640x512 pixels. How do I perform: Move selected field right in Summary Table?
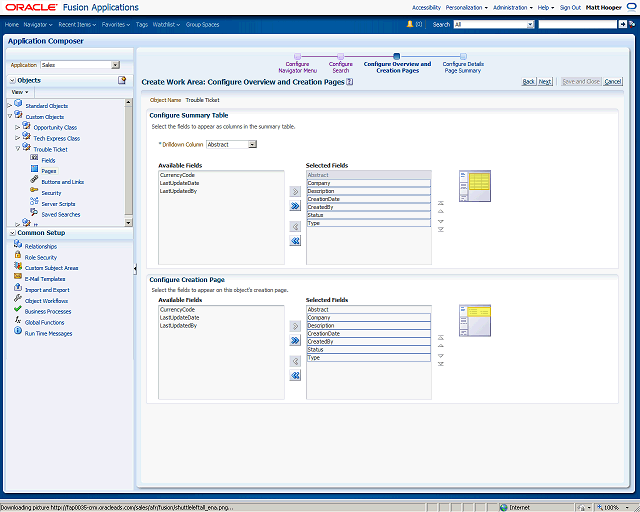tap(295, 191)
